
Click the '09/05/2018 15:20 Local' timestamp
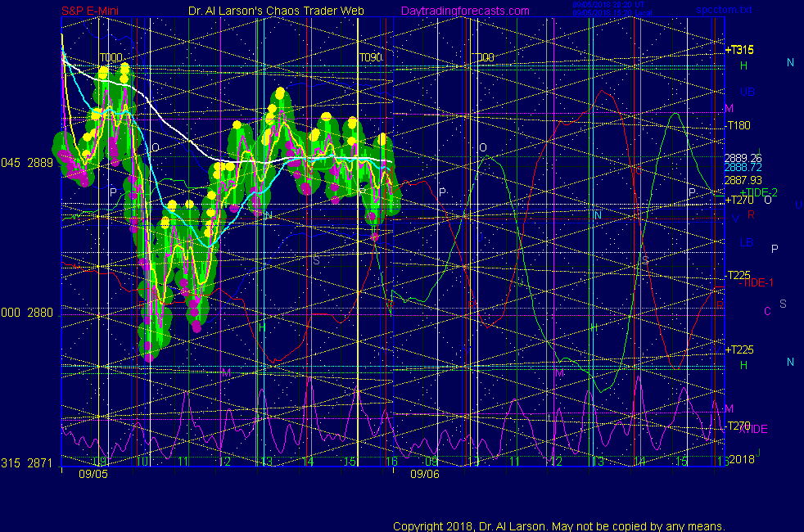coord(612,13)
